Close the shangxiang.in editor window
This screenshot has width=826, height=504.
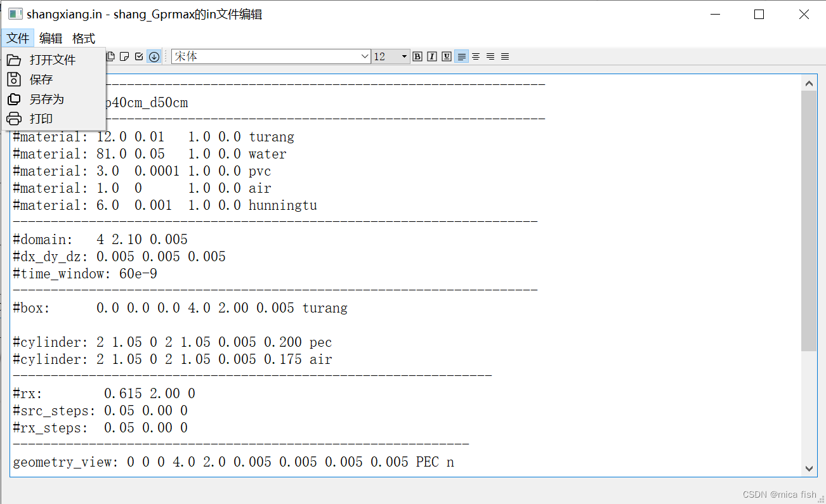[803, 14]
